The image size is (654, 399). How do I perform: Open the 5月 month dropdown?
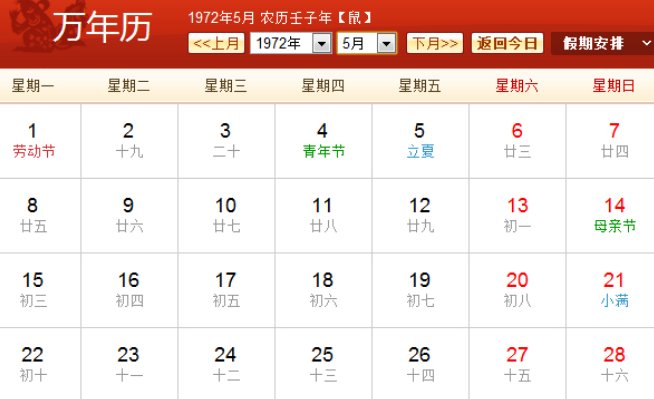(367, 43)
